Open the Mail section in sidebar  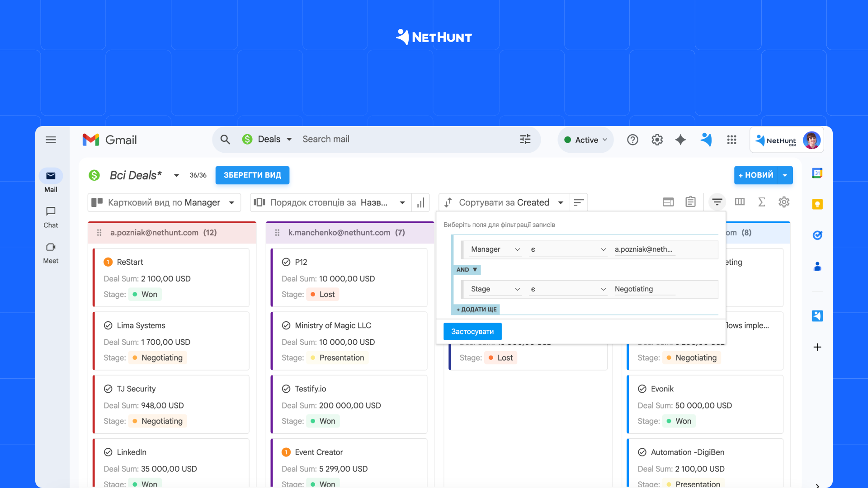coord(51,181)
